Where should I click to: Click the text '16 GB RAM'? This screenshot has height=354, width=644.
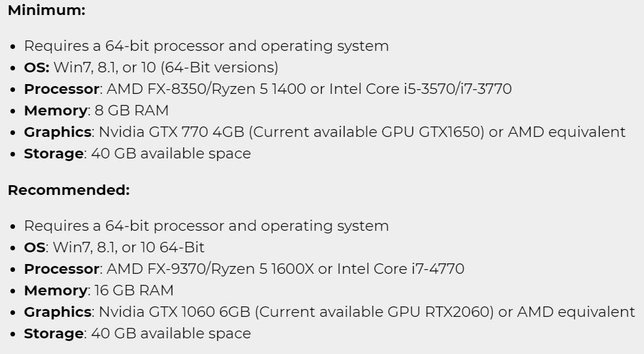click(134, 290)
